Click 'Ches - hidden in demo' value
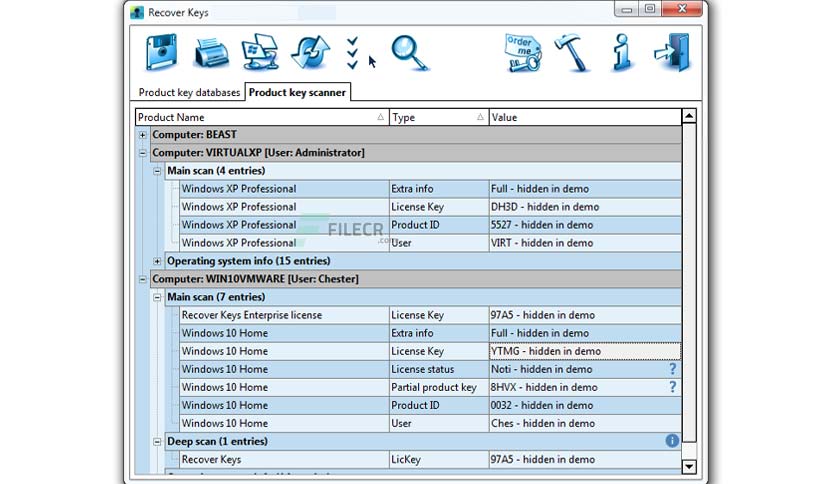The width and height of the screenshot is (836, 484). click(543, 423)
